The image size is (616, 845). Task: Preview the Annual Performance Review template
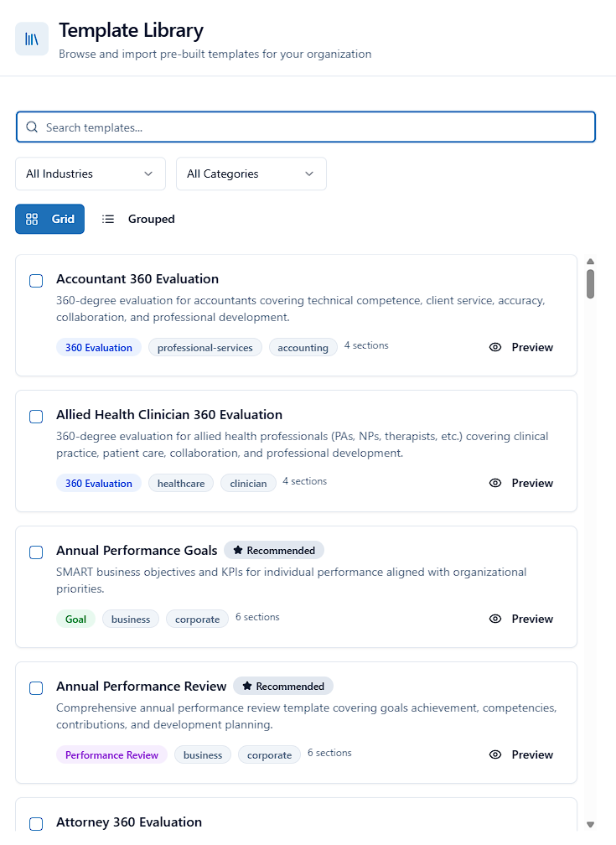pos(521,754)
